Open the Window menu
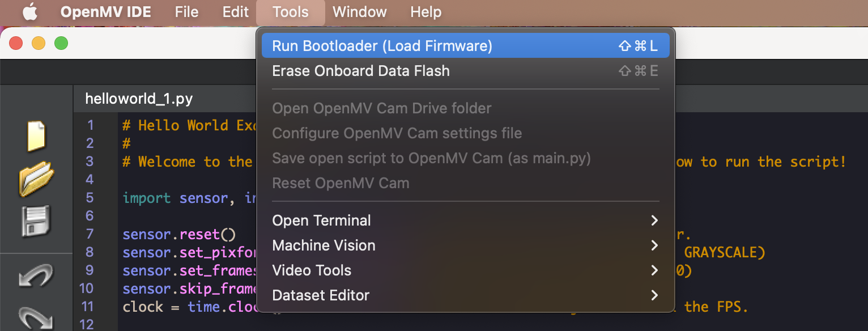 click(x=360, y=12)
